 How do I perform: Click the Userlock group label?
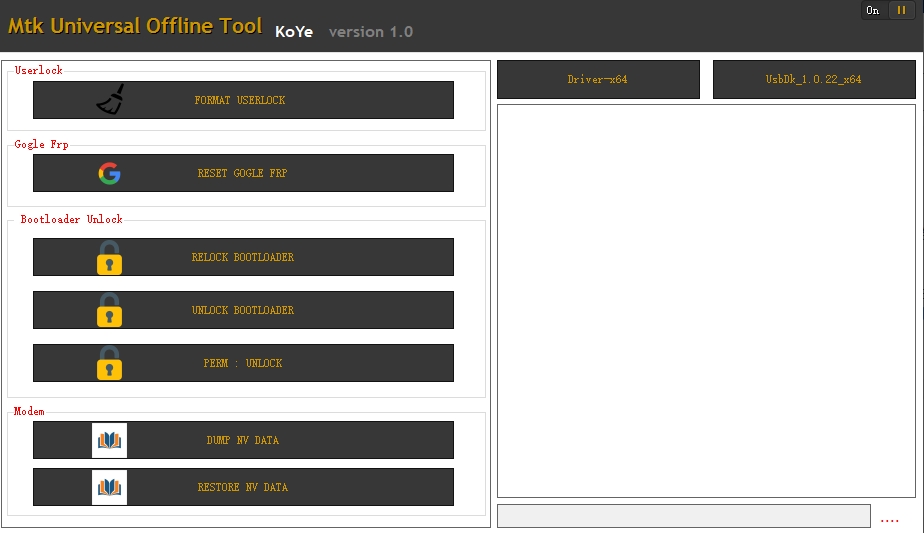tap(38, 70)
